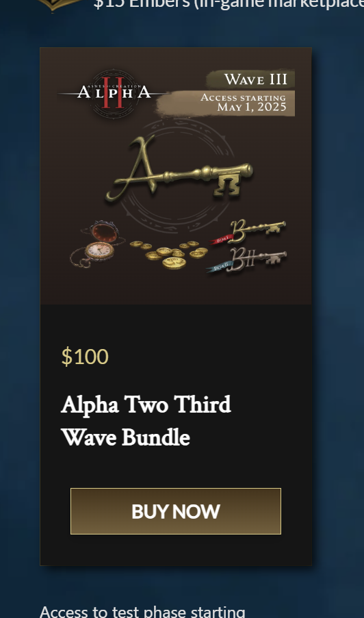Click the Beta I key with red ribbon
Image resolution: width=364 pixels, height=618 pixels.
click(x=248, y=231)
